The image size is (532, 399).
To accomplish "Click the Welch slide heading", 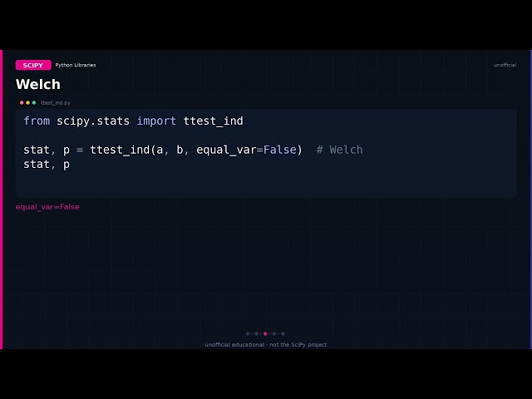I will coord(38,84).
